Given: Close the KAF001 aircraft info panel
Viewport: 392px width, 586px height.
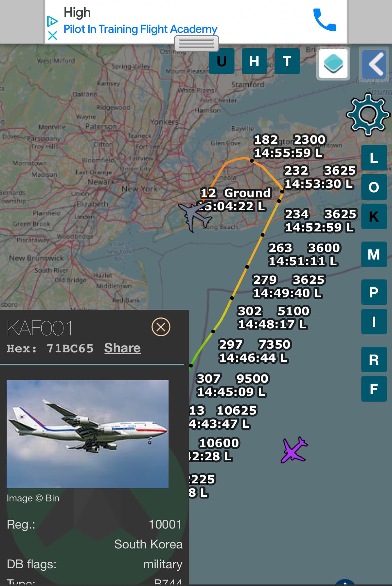Looking at the screenshot, I should (x=161, y=327).
